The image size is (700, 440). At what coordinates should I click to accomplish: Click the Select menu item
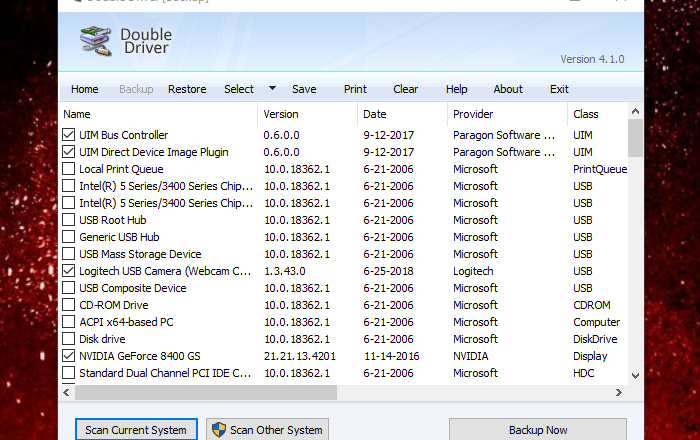[x=239, y=89]
